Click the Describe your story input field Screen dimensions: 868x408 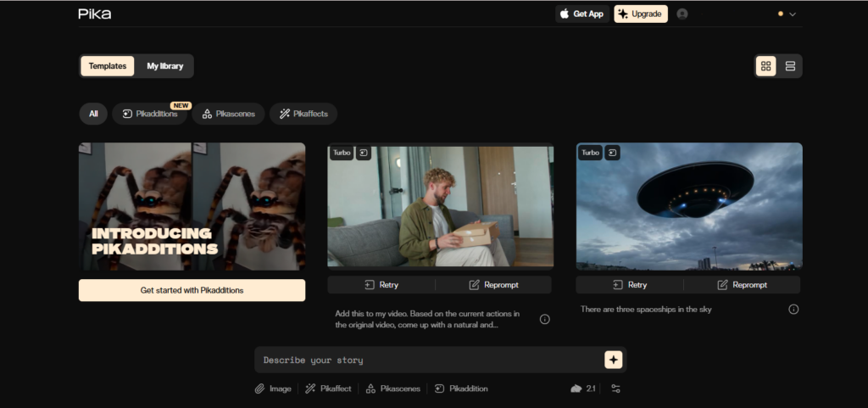pyautogui.click(x=428, y=360)
